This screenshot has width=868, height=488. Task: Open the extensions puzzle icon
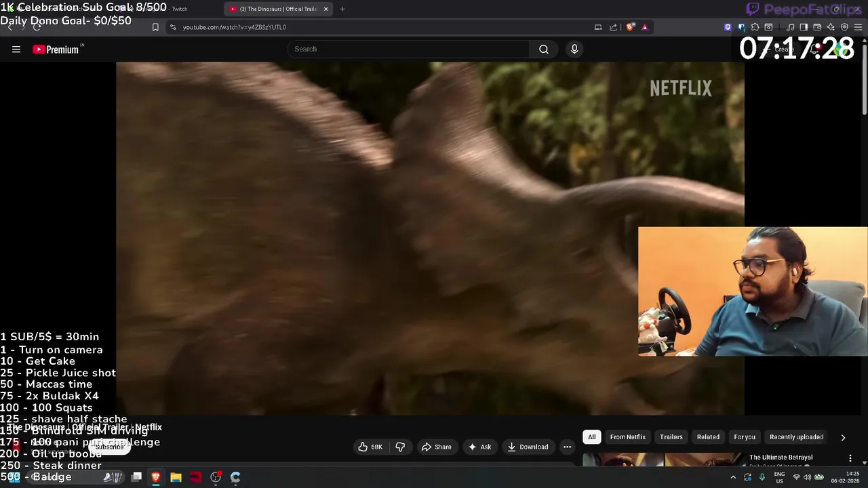pos(755,27)
